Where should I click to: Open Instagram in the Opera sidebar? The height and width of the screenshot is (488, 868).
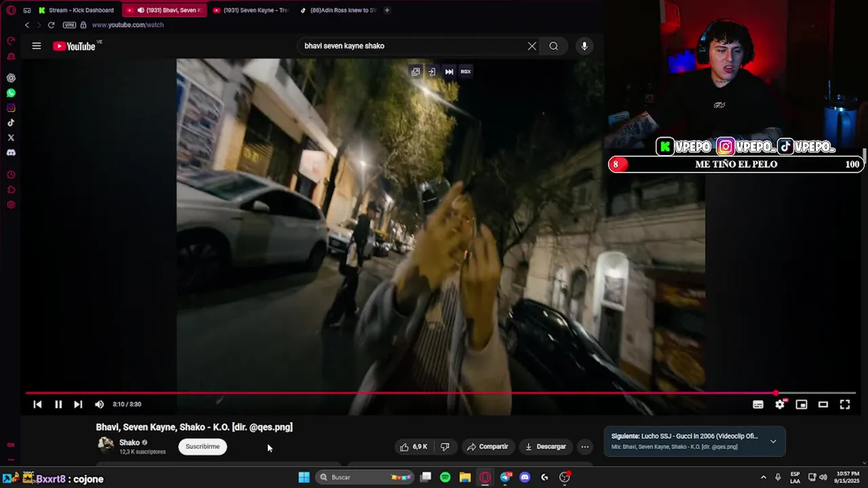11,108
